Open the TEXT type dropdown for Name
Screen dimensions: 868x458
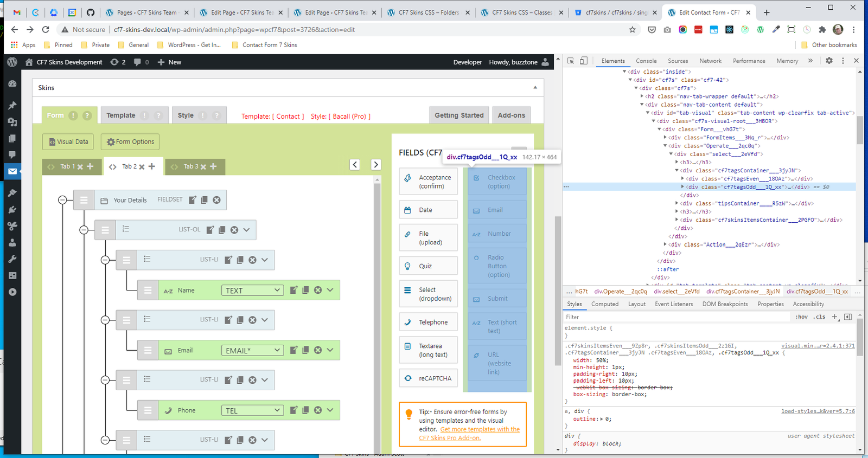coord(252,291)
